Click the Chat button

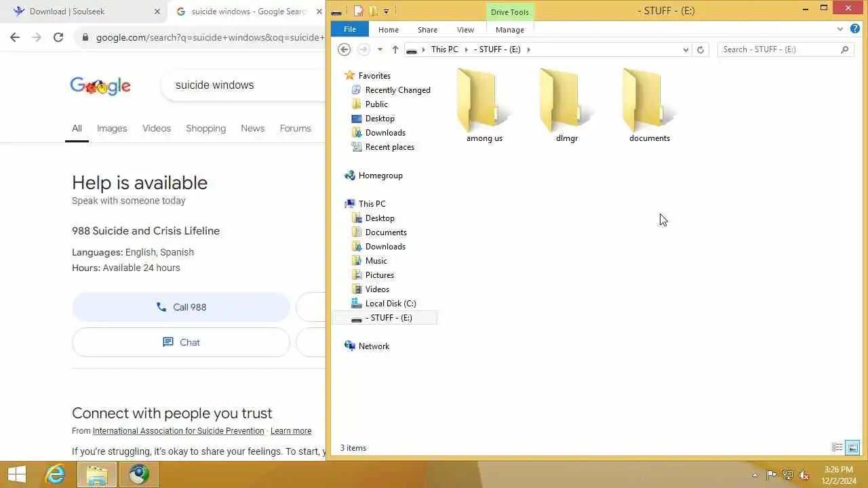click(x=181, y=342)
